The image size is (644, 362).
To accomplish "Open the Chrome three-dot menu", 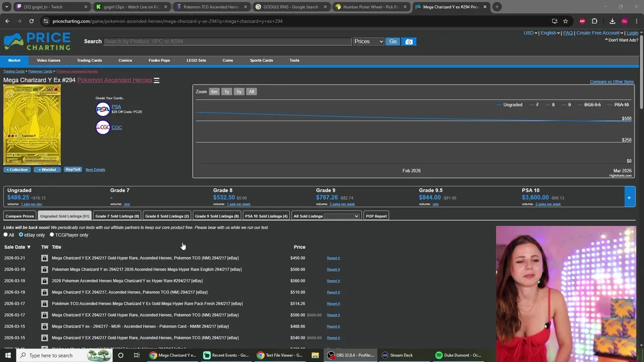I will point(636,21).
